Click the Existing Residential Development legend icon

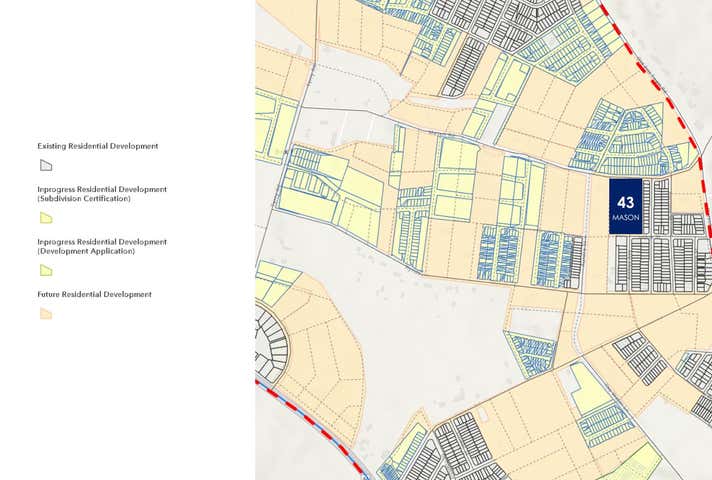[x=45, y=166]
